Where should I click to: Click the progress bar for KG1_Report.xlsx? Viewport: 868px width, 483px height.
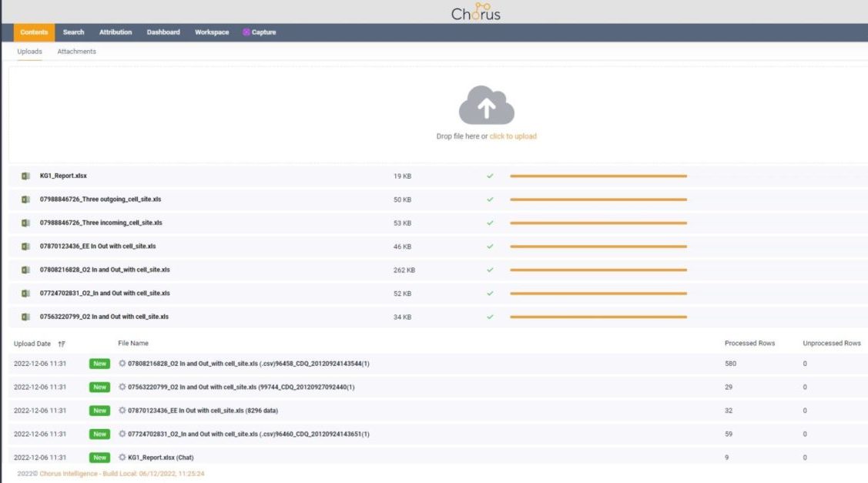(x=599, y=176)
